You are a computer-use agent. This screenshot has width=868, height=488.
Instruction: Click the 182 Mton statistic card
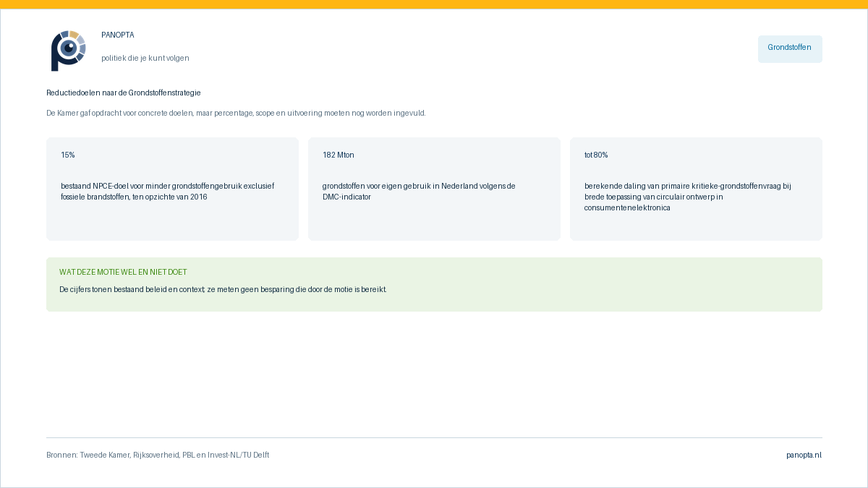tap(434, 189)
